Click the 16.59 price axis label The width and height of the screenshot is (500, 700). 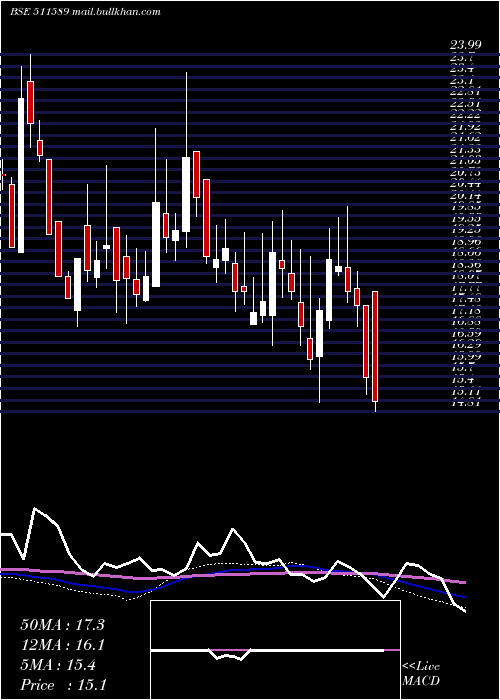click(x=465, y=333)
